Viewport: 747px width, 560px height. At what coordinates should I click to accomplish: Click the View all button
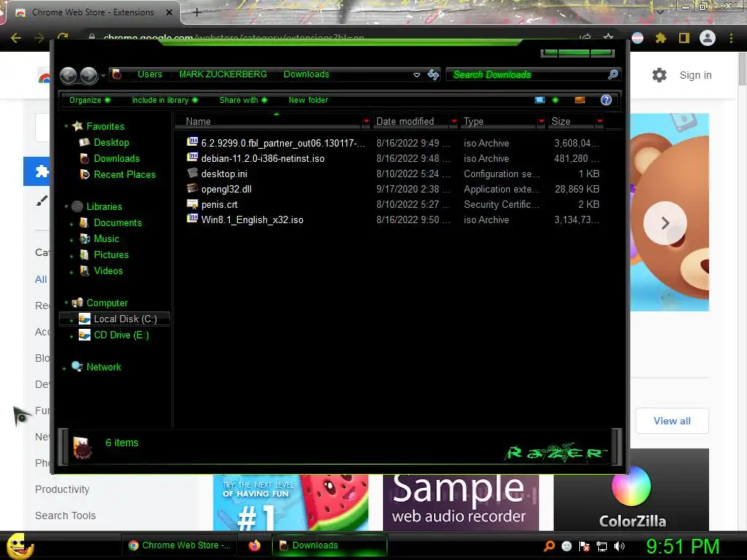click(672, 421)
